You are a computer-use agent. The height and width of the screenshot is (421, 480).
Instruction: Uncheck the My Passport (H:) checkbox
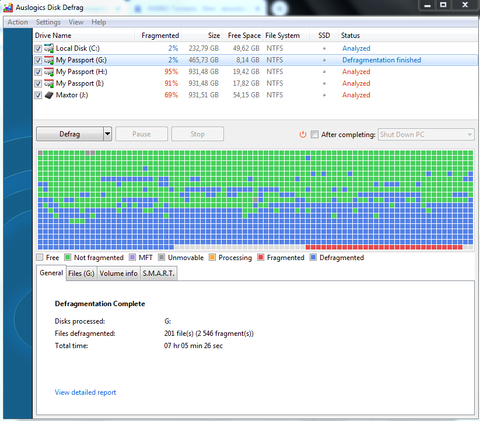pyautogui.click(x=38, y=72)
